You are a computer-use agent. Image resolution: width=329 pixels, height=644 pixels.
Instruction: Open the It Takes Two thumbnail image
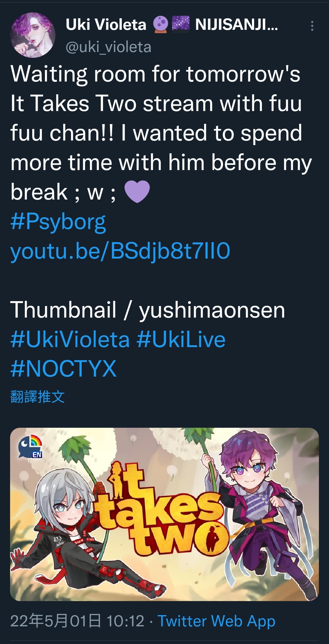point(164,514)
